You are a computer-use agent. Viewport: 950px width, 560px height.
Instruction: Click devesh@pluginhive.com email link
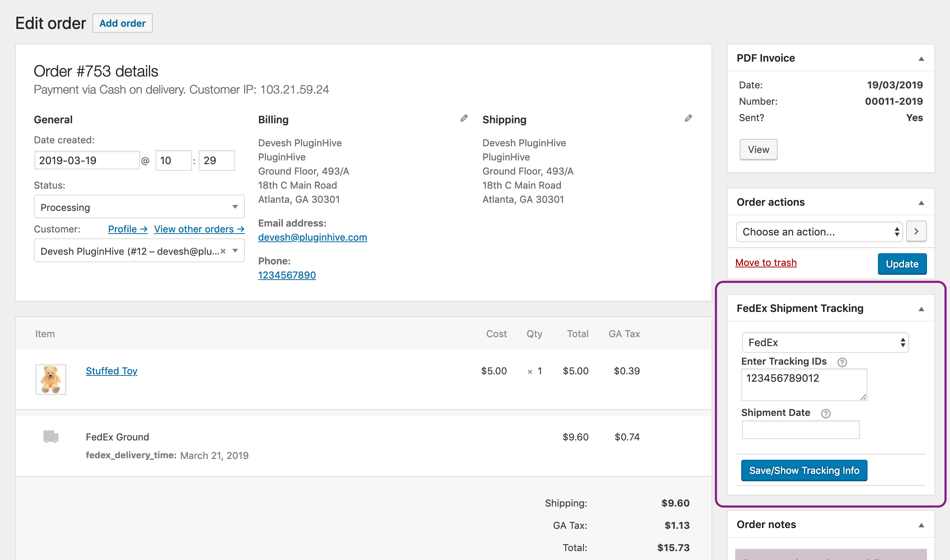click(312, 237)
